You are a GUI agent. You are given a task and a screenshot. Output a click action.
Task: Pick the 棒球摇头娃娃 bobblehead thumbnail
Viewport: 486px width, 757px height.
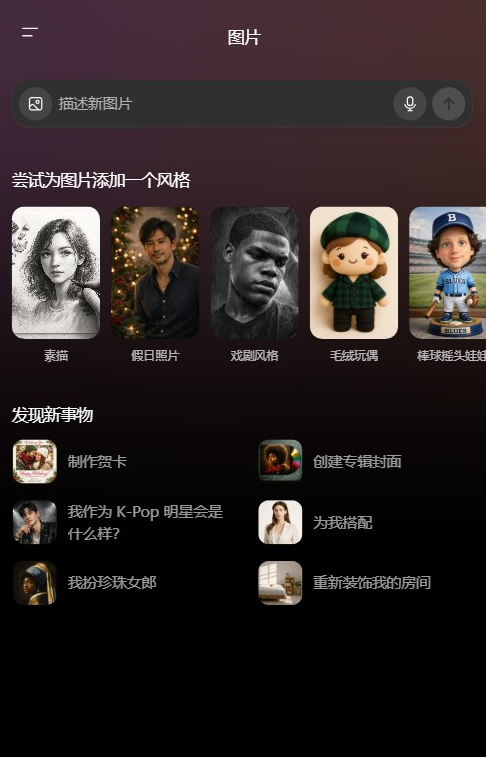point(447,273)
